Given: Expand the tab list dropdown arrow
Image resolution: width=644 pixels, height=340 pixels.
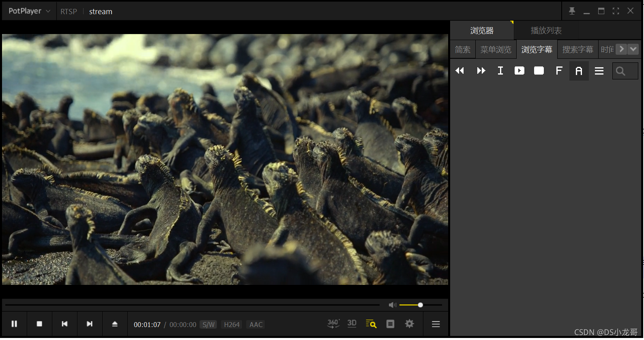Looking at the screenshot, I should pos(633,49).
